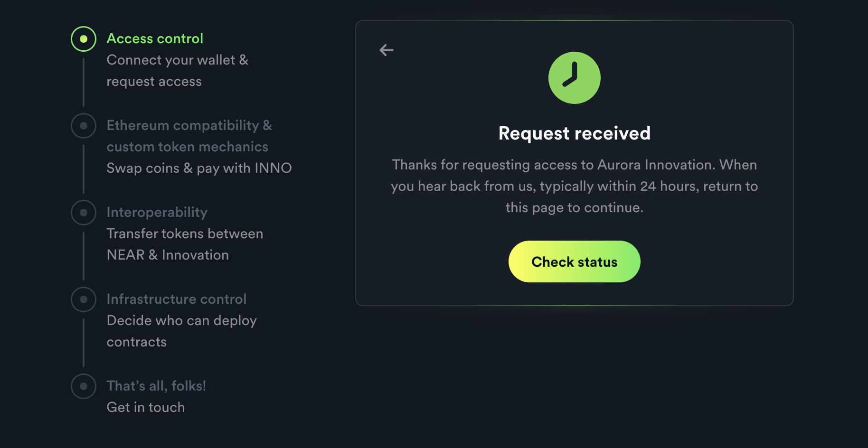Click the Thanks for requesting access message
This screenshot has width=868, height=448.
click(575, 186)
